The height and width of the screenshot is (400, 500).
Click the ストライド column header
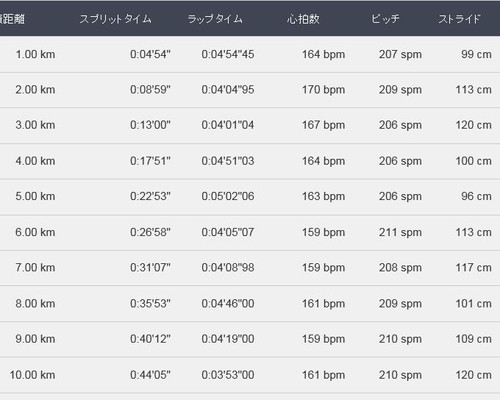[x=459, y=19]
